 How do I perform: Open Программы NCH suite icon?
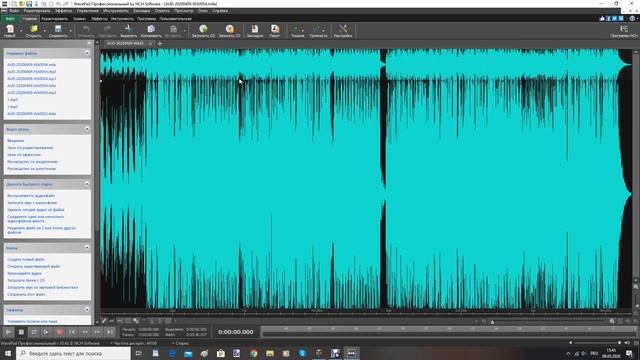[x=624, y=31]
